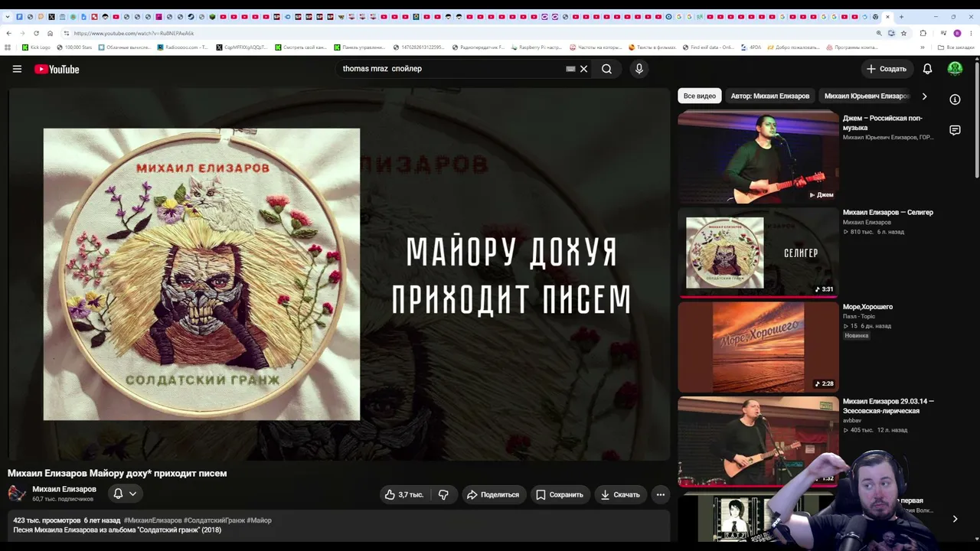Image resolution: width=980 pixels, height=551 pixels.
Task: Go to the YouTube home logo
Action: click(x=57, y=69)
